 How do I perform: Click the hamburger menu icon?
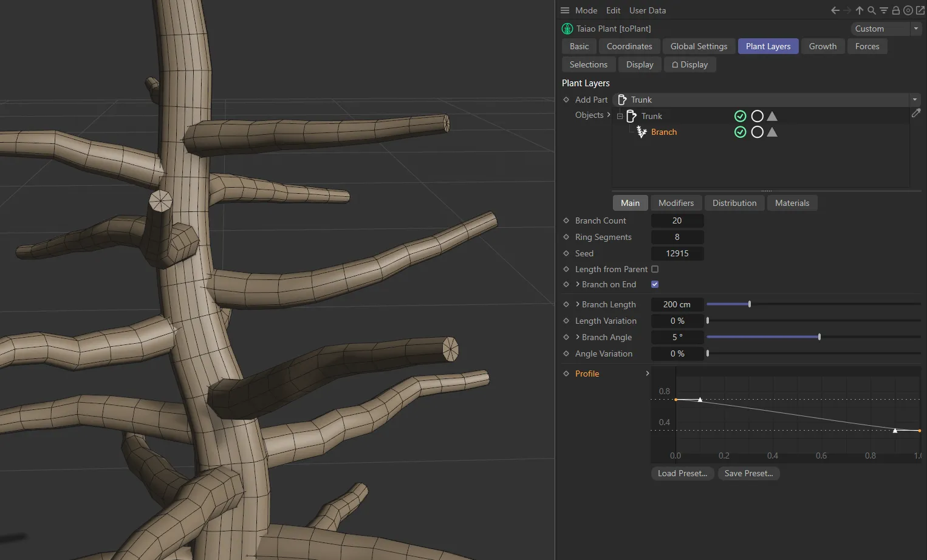click(565, 10)
